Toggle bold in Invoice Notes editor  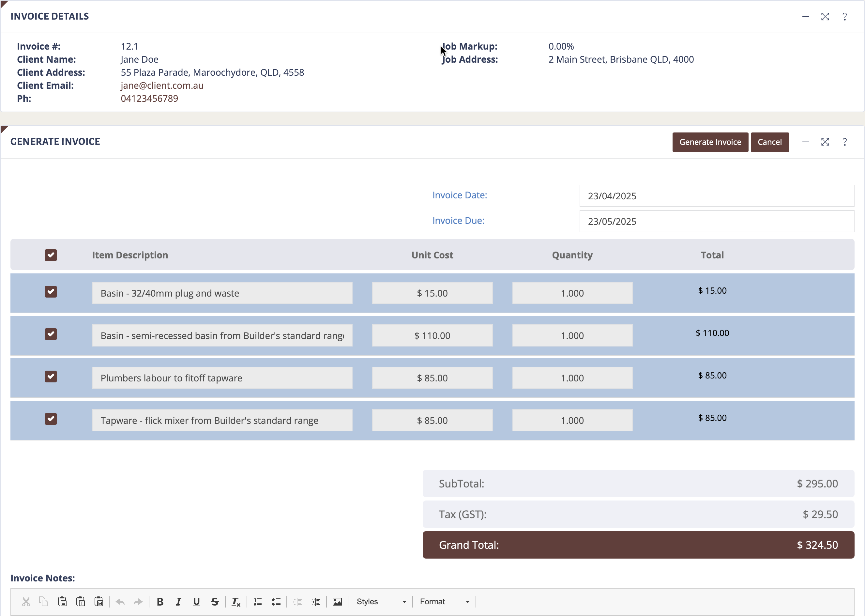(160, 602)
